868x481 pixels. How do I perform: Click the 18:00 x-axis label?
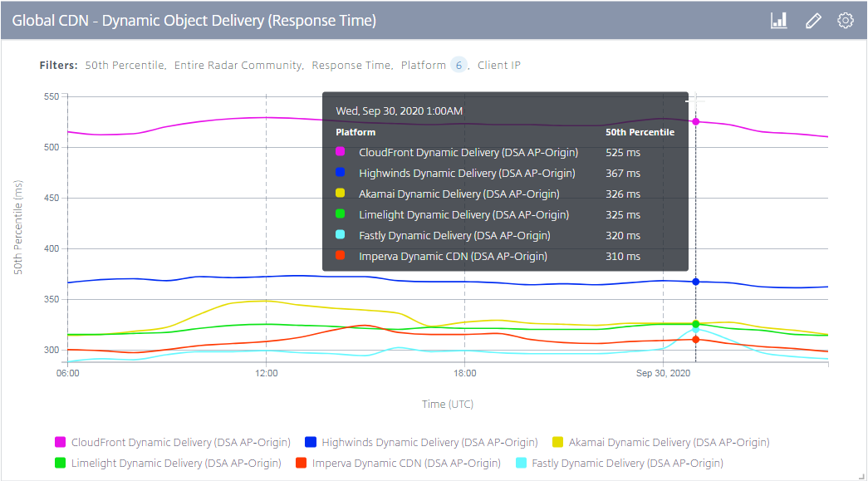464,373
